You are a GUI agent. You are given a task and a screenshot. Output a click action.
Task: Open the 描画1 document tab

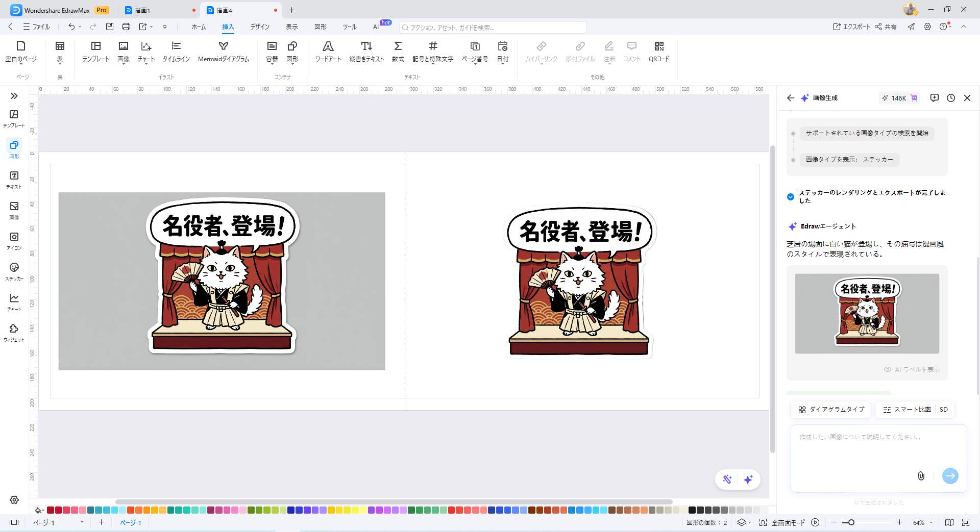point(142,10)
